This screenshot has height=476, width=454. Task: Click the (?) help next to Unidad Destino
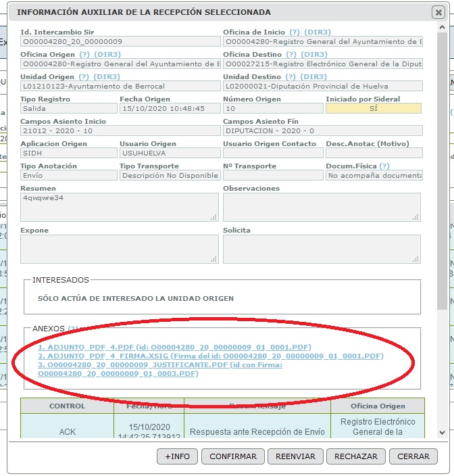291,76
